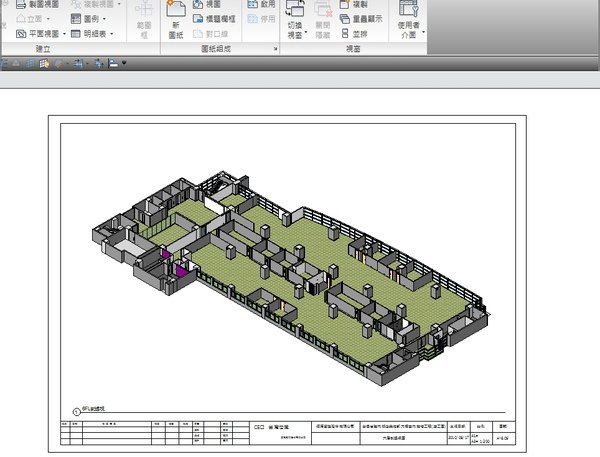600x457 pixels.
Task: Click the view title number 1 bubble
Action: 77,412
